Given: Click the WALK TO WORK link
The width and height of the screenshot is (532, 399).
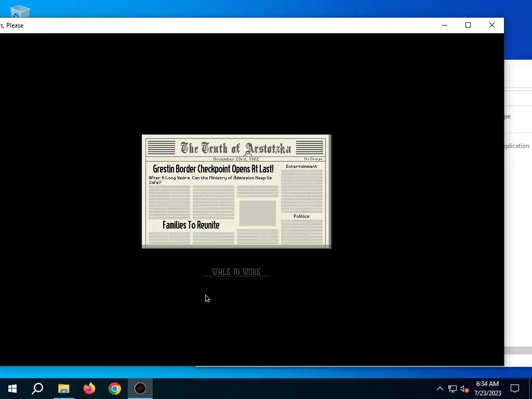Looking at the screenshot, I should [236, 272].
